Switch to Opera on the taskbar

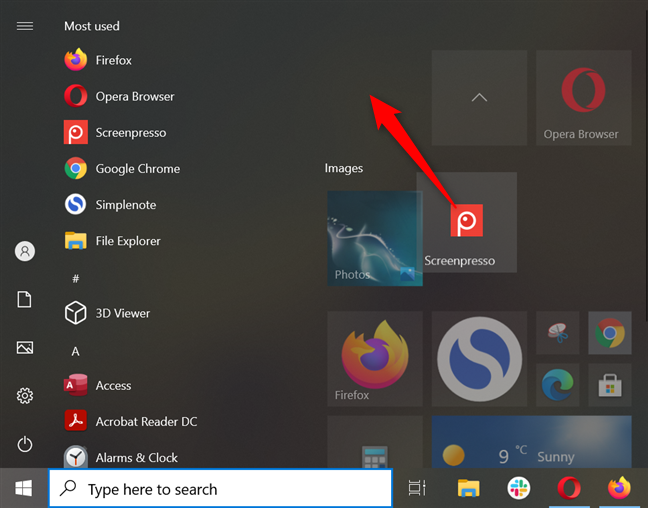point(569,488)
